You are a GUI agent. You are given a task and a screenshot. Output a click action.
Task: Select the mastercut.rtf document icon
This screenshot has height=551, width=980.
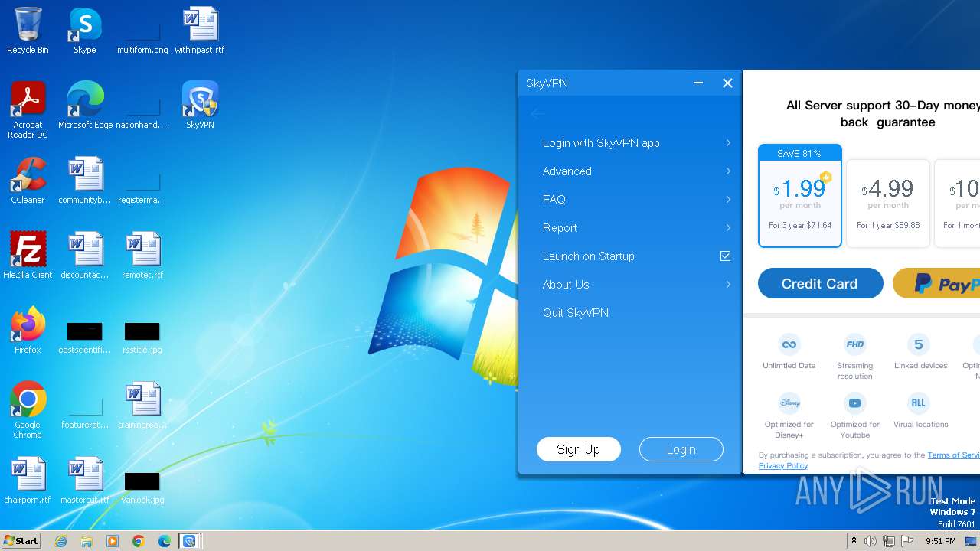click(85, 481)
